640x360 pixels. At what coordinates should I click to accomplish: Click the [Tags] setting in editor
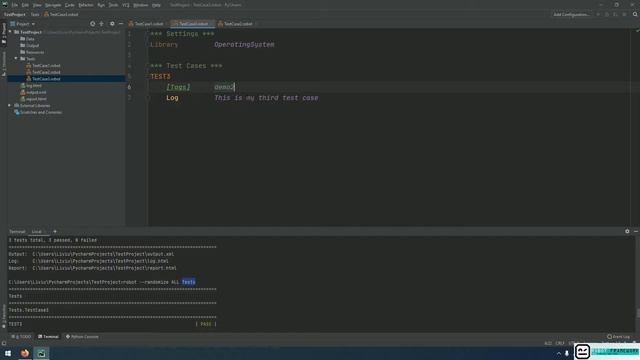(178, 87)
